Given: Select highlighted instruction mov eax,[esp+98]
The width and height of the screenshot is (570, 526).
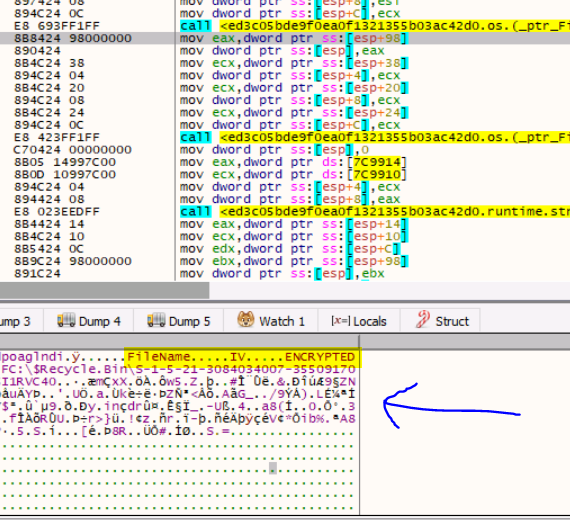Looking at the screenshot, I should (294, 38).
